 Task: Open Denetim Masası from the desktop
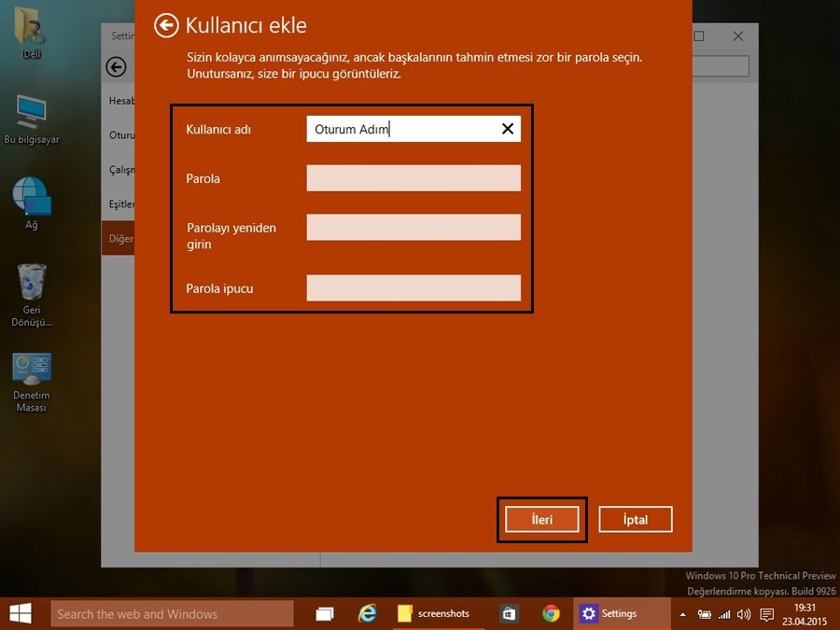[31, 369]
